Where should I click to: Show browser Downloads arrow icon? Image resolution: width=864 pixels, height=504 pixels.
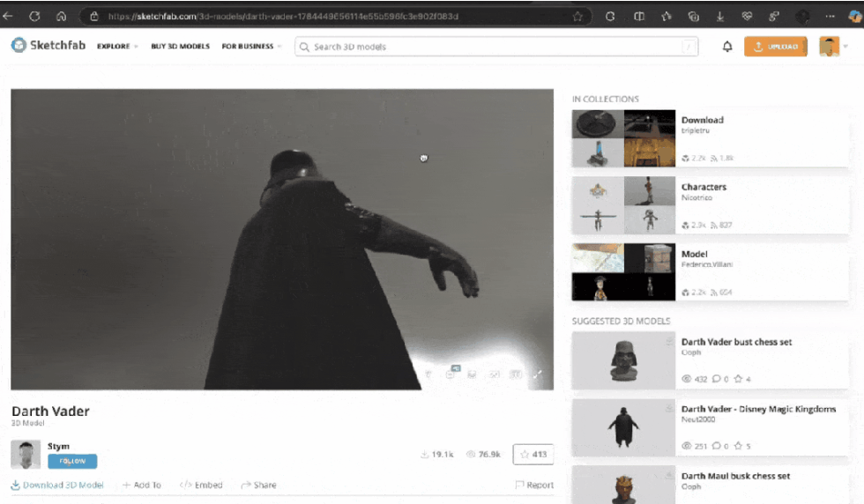720,17
